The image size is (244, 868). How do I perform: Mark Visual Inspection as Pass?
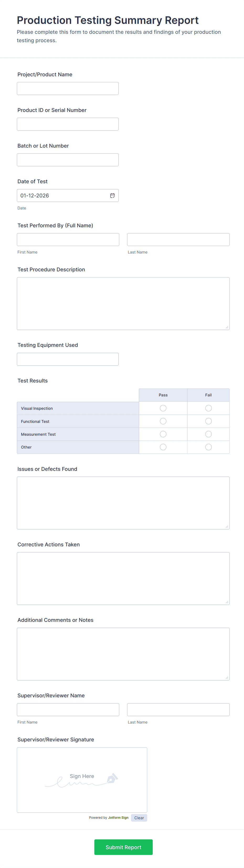(163, 408)
